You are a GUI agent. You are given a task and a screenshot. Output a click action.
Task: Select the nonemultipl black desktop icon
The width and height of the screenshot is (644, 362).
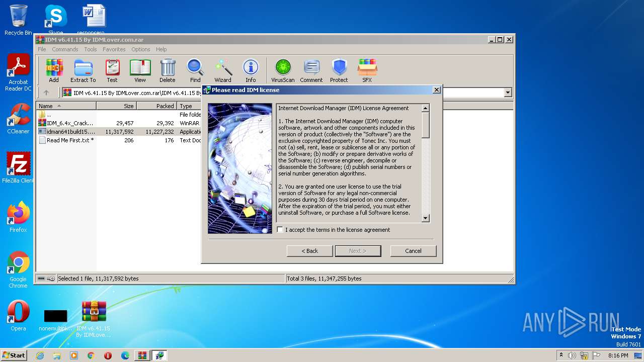click(x=55, y=320)
